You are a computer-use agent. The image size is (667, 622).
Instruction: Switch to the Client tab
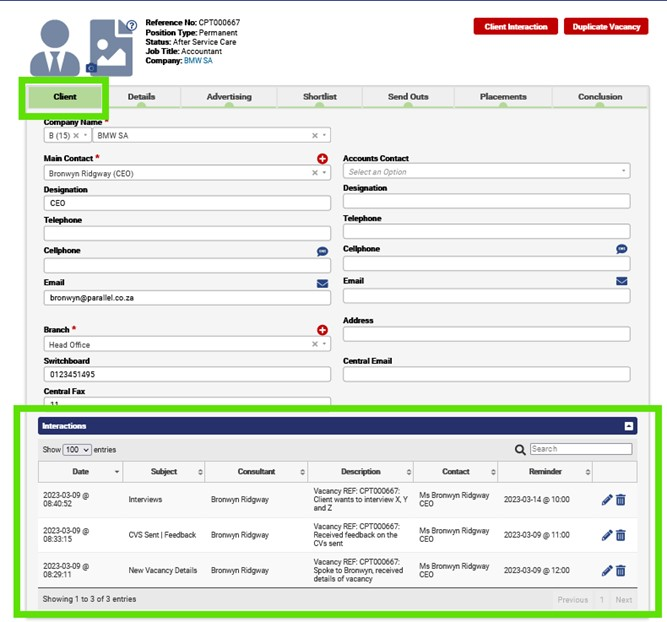point(65,97)
